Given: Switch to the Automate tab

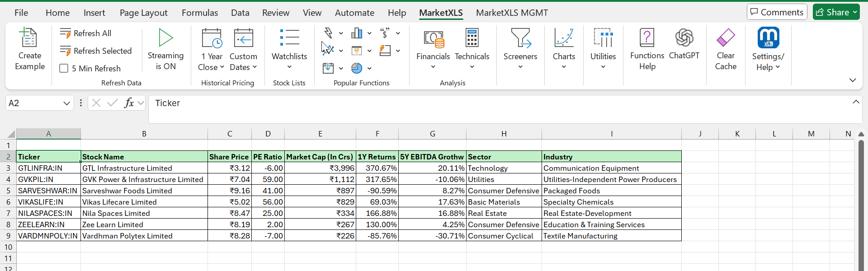Looking at the screenshot, I should click(x=354, y=13).
